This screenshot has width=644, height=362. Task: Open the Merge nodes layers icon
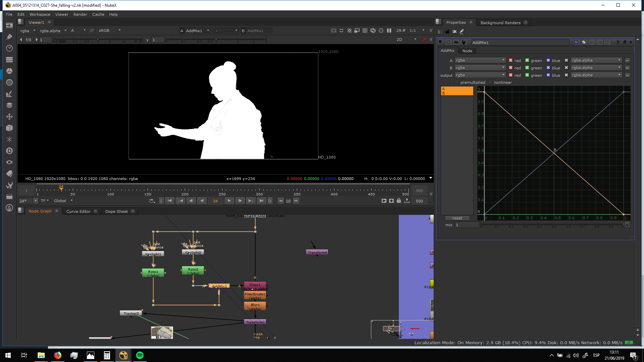pyautogui.click(x=9, y=105)
